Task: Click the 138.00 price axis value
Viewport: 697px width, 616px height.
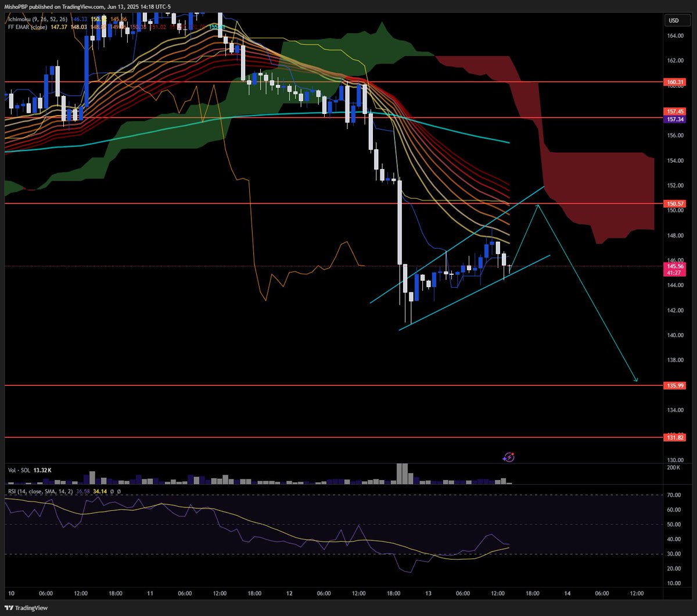Action: tap(675, 360)
